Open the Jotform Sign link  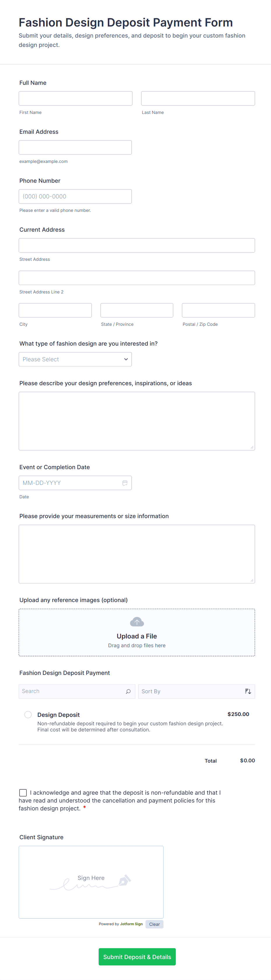coord(131,924)
